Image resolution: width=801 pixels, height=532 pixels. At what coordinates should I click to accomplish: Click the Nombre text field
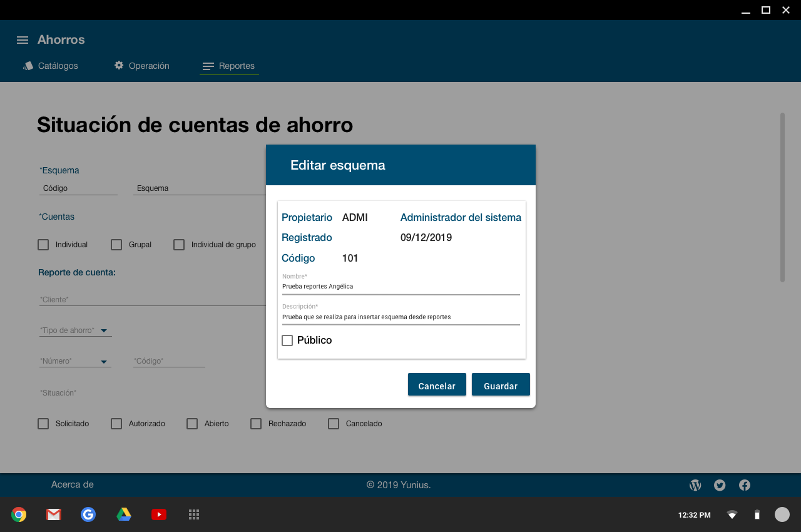tap(400, 287)
